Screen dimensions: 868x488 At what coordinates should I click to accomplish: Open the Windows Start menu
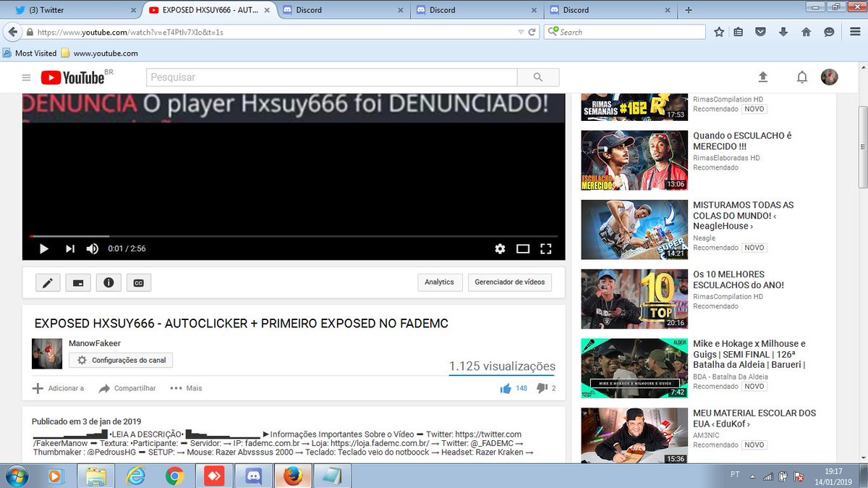(16, 476)
